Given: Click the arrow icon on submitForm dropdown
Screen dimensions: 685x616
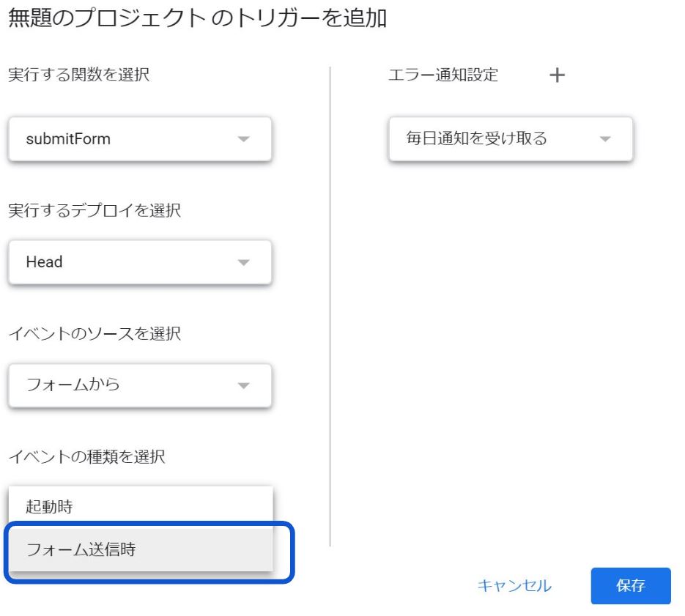Looking at the screenshot, I should pos(245,138).
